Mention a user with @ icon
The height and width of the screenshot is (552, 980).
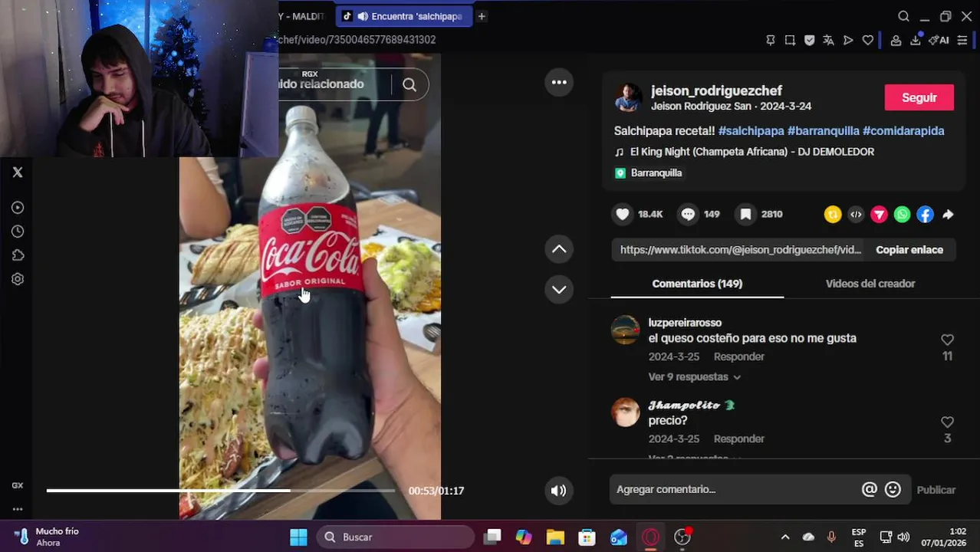click(x=870, y=489)
